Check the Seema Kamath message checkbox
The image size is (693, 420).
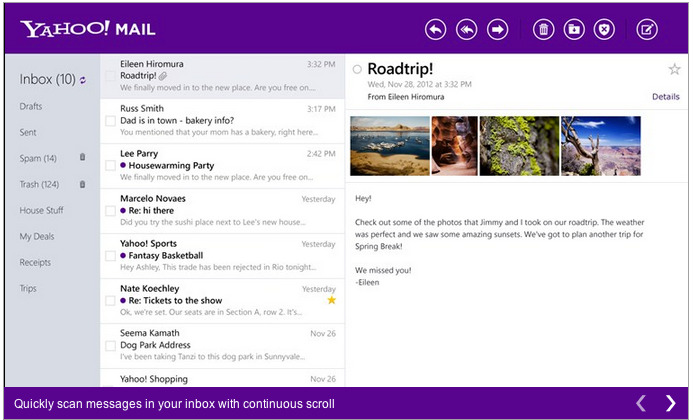coord(110,345)
